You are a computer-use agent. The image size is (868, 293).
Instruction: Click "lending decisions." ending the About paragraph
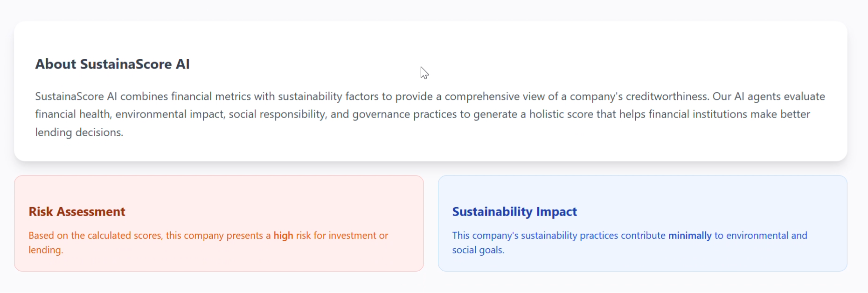[79, 133]
